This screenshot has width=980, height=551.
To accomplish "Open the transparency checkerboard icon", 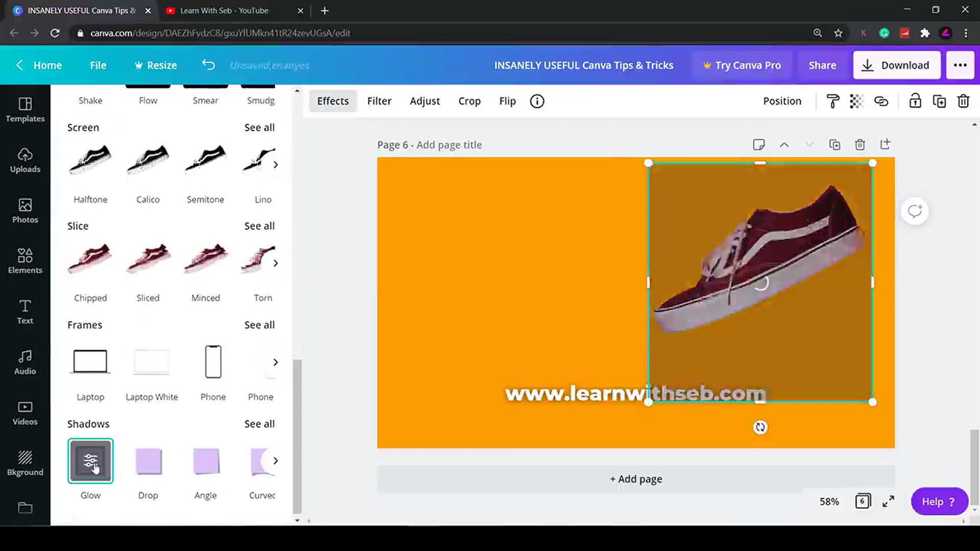I will (x=856, y=101).
